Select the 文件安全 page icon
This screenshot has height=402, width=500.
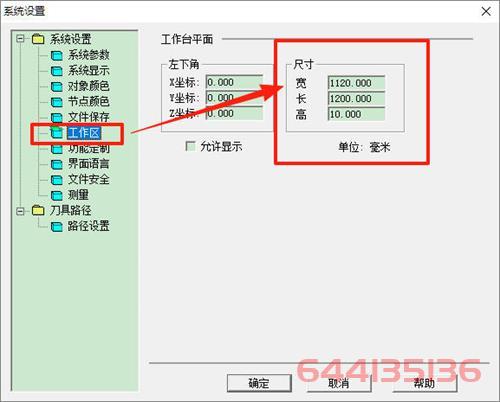click(57, 180)
